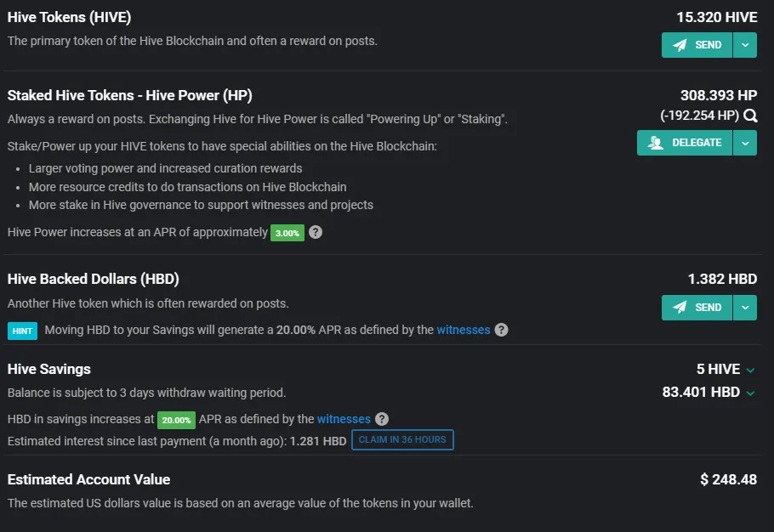
Task: Open the dropdown arrow beside HBD Send
Action: tap(745, 307)
